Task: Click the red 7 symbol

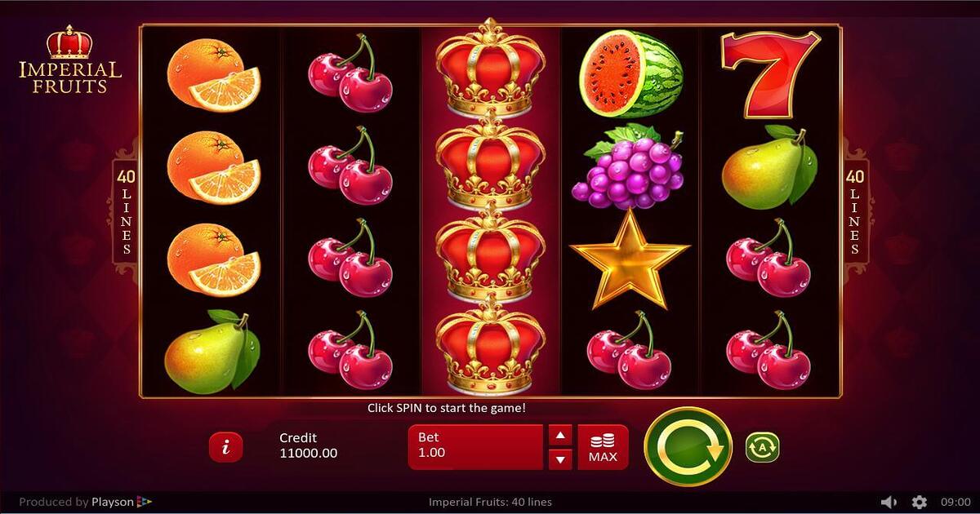Action: coord(770,74)
